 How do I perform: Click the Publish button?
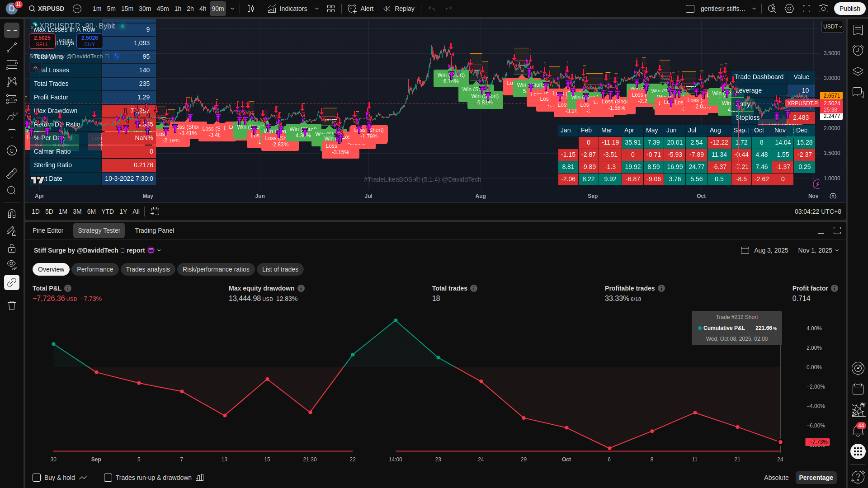(x=849, y=9)
